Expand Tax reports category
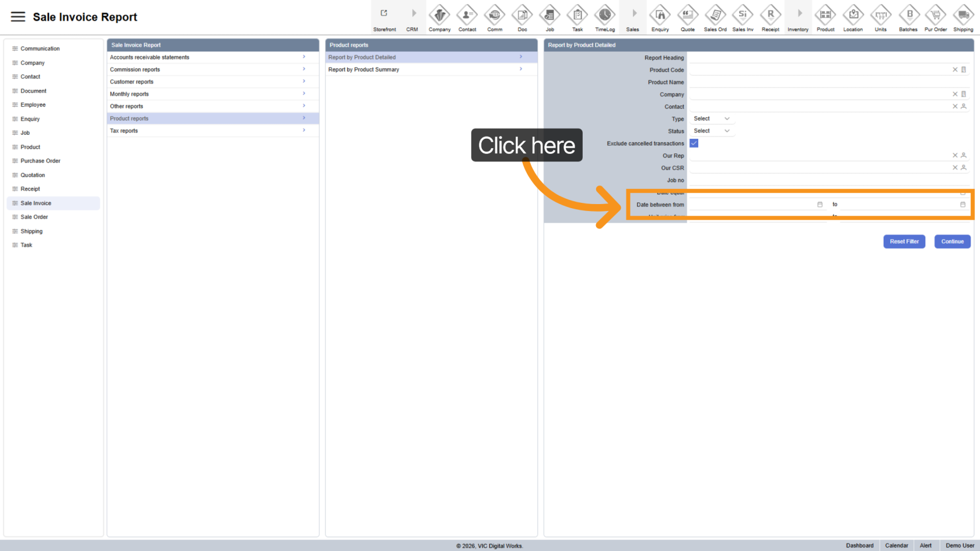The width and height of the screenshot is (980, 551). pyautogui.click(x=212, y=131)
